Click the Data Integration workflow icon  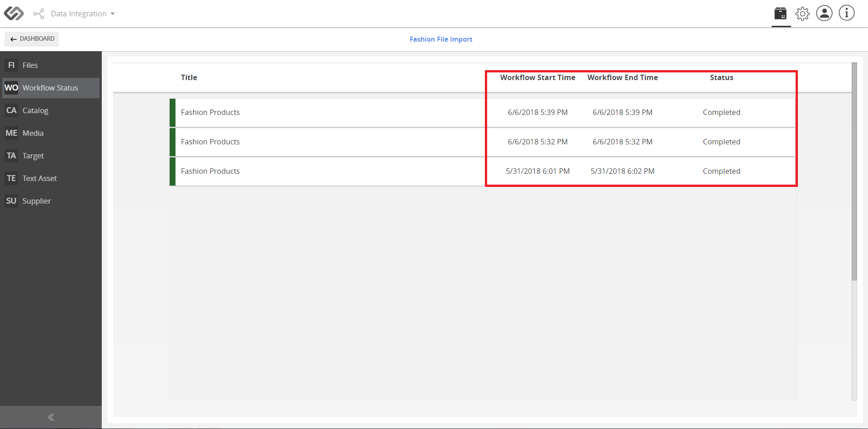click(x=39, y=14)
